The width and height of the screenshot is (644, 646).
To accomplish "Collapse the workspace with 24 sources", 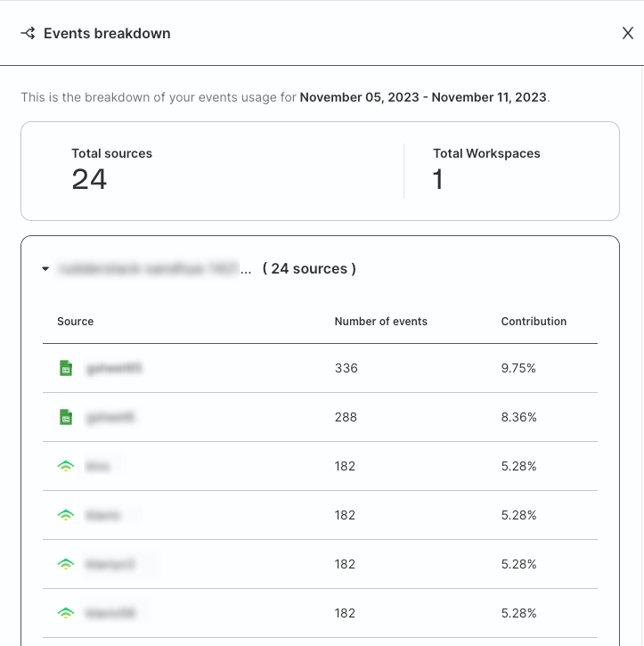I will 45,268.
